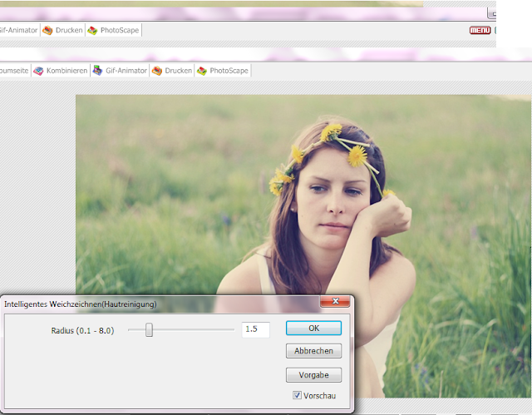
Task: Click the Radius value field showing 1.5
Action: pos(255,329)
